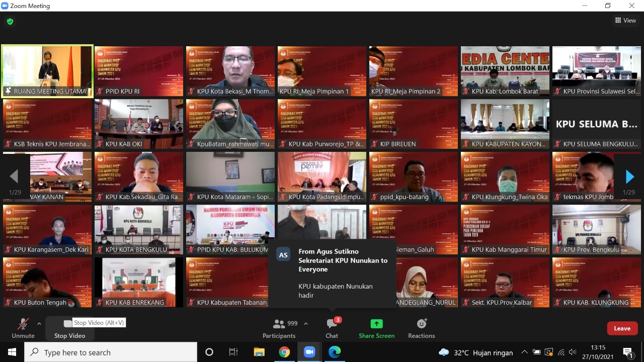Open the View layout menu
The width and height of the screenshot is (644, 362).
pos(625,21)
